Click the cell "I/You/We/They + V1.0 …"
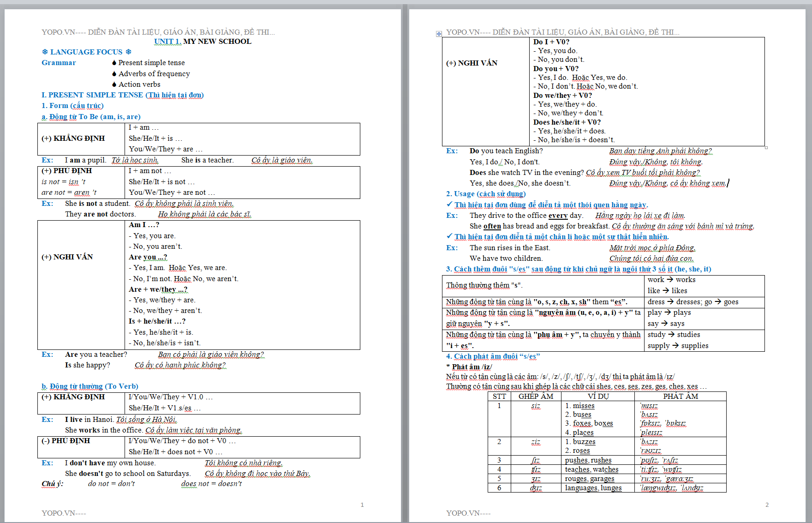 pyautogui.click(x=171, y=397)
